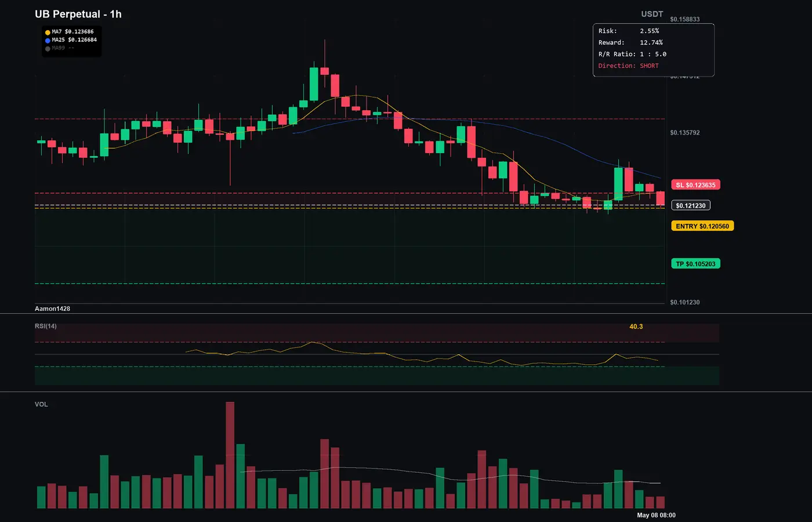Viewport: 812px width, 522px height.
Task: Click the TP $0.105203 take-profit tag
Action: [x=695, y=264]
